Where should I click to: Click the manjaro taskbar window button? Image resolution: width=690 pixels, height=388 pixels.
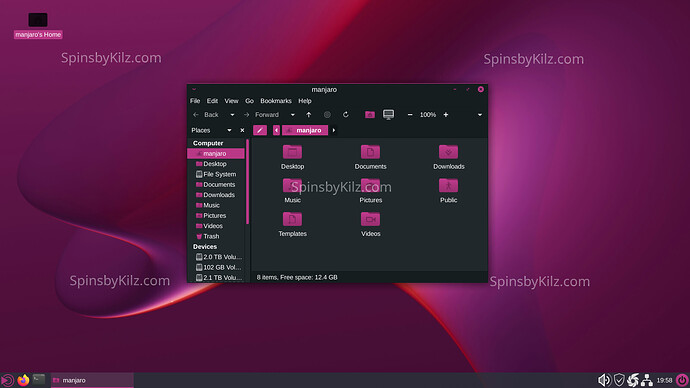[x=92, y=380]
